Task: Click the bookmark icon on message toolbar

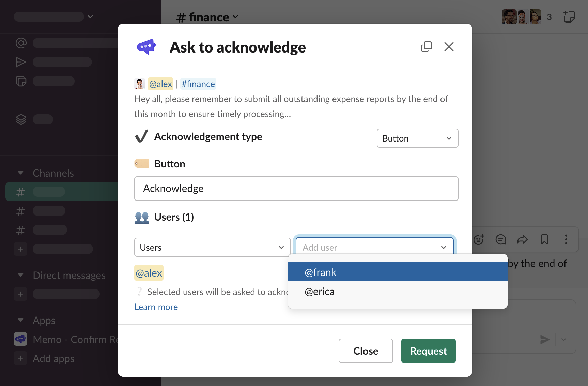Action: pos(544,240)
